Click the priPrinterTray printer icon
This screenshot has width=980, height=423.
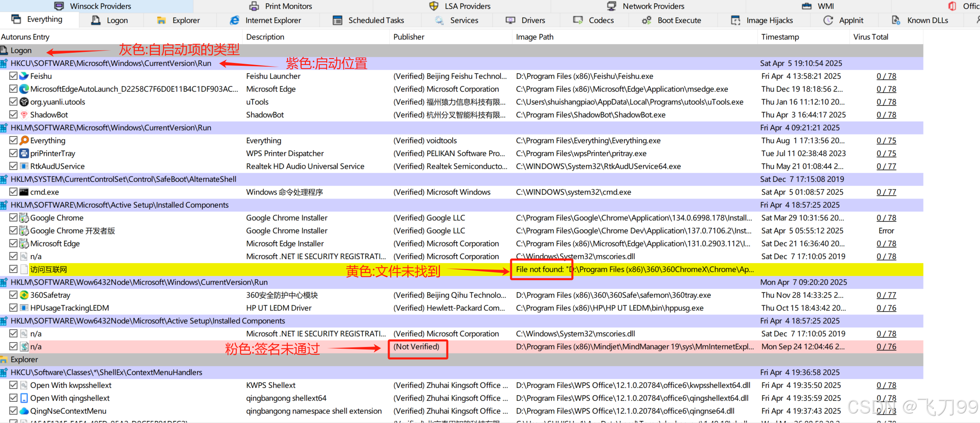(x=24, y=153)
